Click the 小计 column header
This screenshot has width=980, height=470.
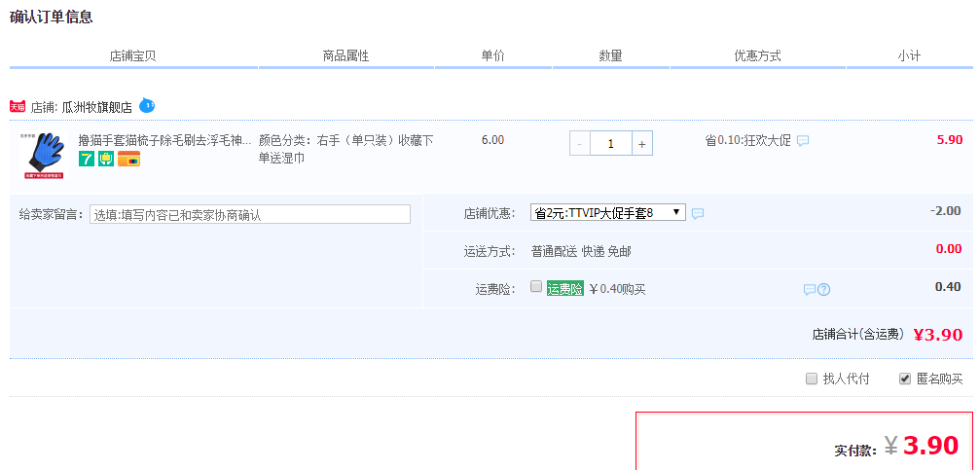[x=909, y=56]
